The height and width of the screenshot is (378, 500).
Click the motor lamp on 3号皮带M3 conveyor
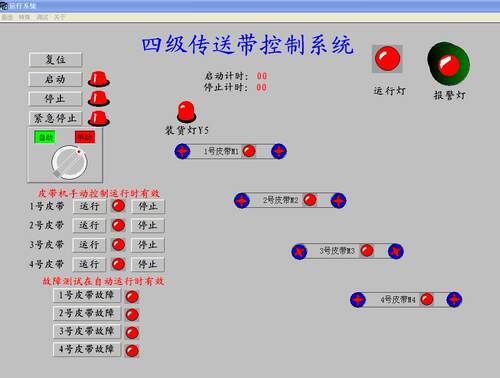[x=367, y=251]
